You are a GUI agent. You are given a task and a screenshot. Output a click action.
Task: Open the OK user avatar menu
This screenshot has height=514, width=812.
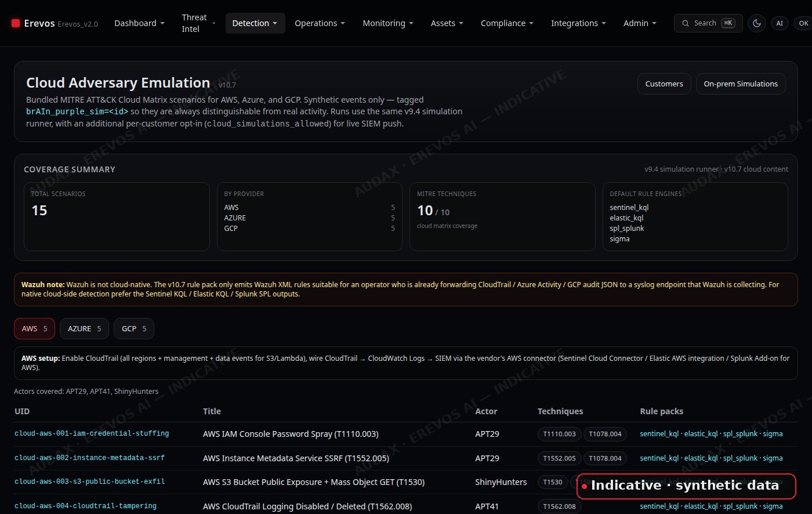[803, 23]
